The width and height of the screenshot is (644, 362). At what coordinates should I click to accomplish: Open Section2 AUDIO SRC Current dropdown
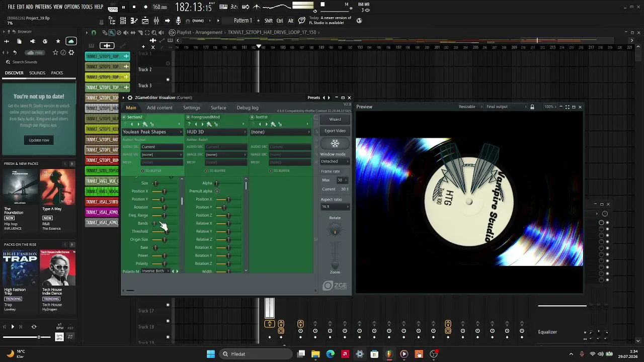(162, 147)
